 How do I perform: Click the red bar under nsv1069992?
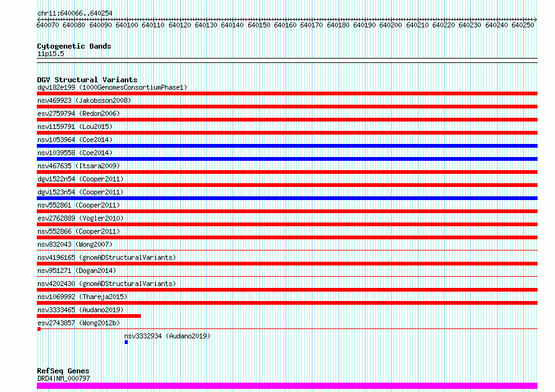(x=287, y=303)
